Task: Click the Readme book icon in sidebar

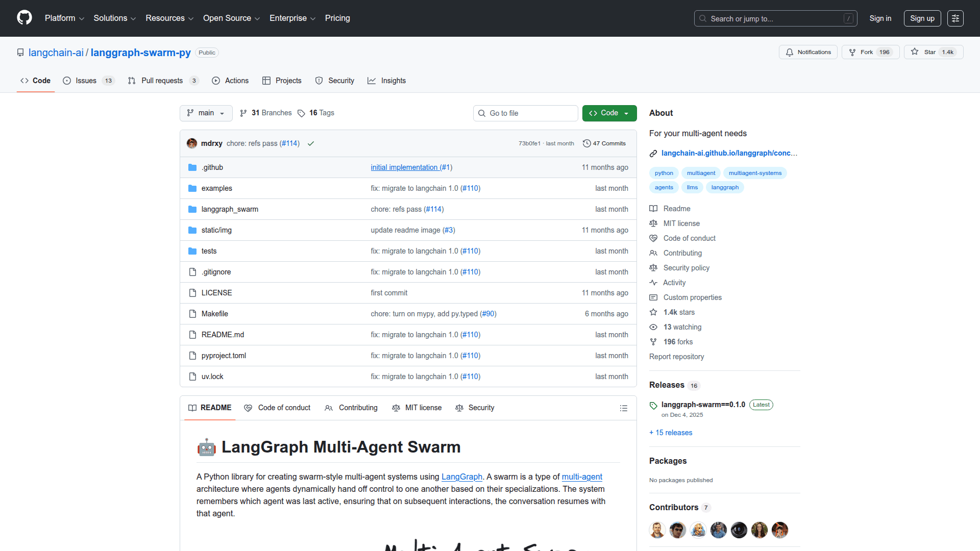Action: click(x=654, y=208)
